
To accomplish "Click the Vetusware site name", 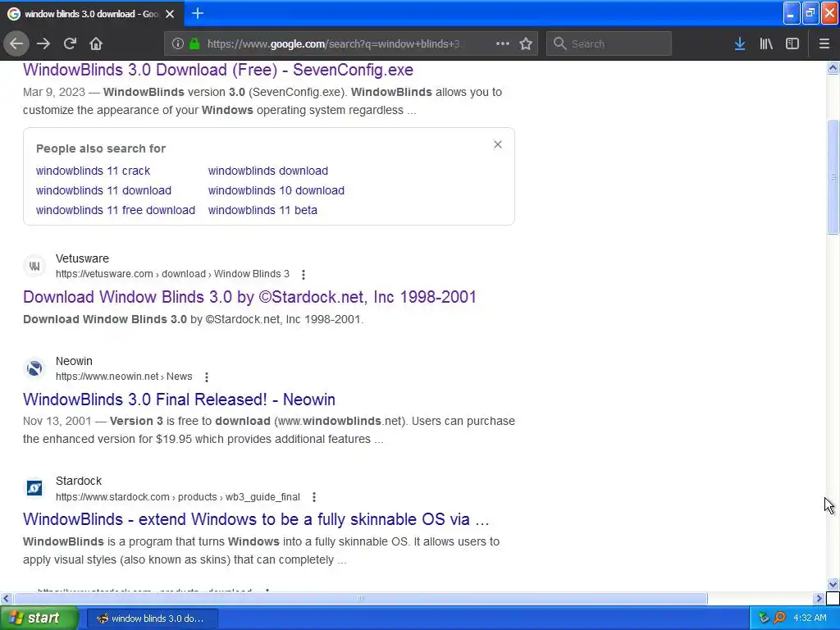I will [x=82, y=258].
